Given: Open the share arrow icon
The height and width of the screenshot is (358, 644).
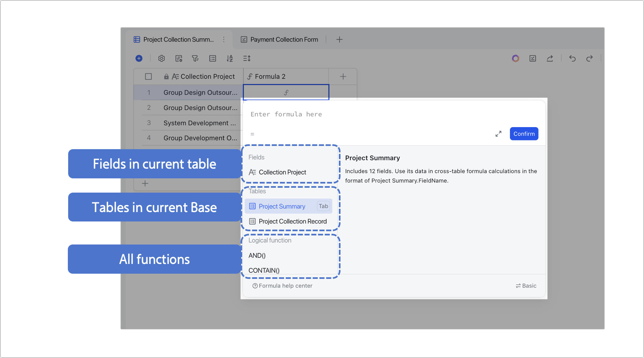Looking at the screenshot, I should tap(550, 58).
